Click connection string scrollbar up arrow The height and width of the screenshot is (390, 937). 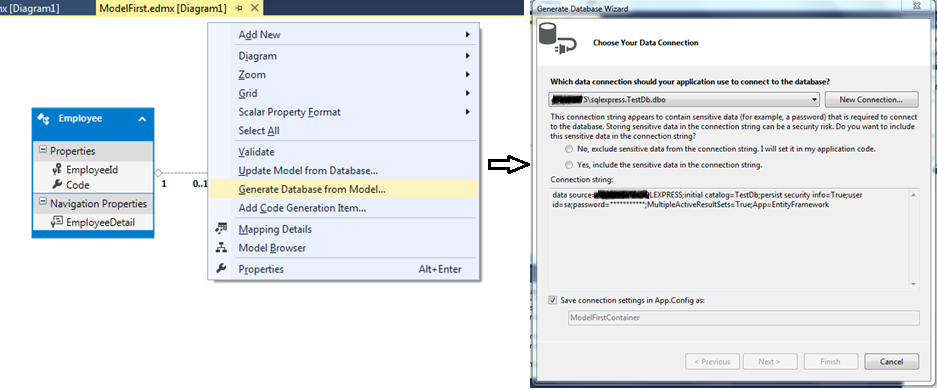[914, 194]
